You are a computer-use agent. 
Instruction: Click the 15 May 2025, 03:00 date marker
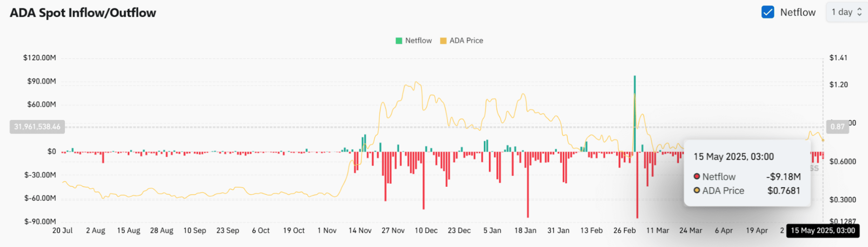coord(823,230)
